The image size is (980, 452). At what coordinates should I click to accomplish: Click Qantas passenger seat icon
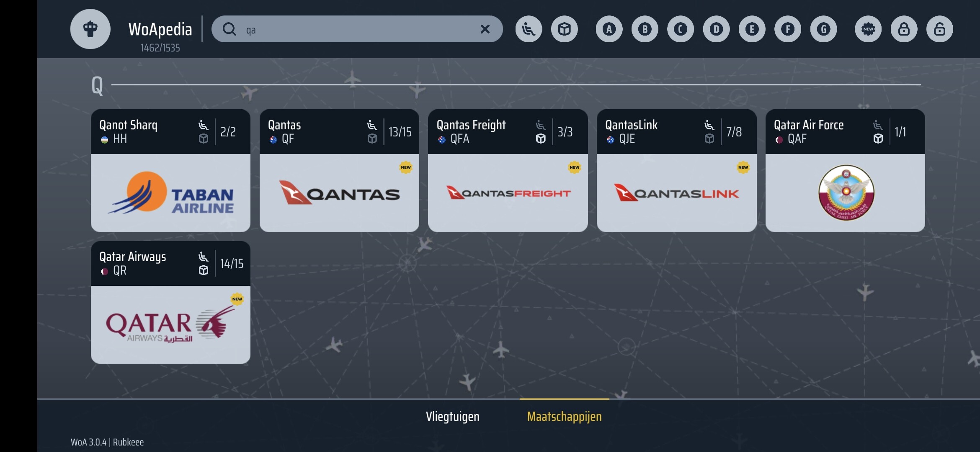[x=372, y=125]
